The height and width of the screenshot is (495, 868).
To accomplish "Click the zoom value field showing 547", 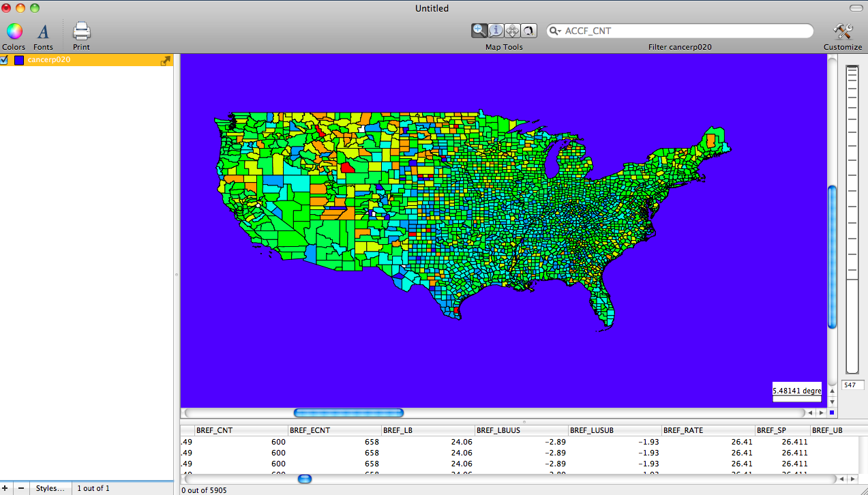I will point(852,385).
